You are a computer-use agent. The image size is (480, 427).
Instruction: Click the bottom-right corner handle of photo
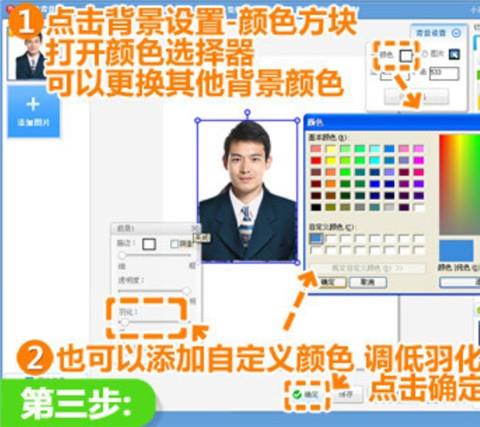pyautogui.click(x=297, y=263)
